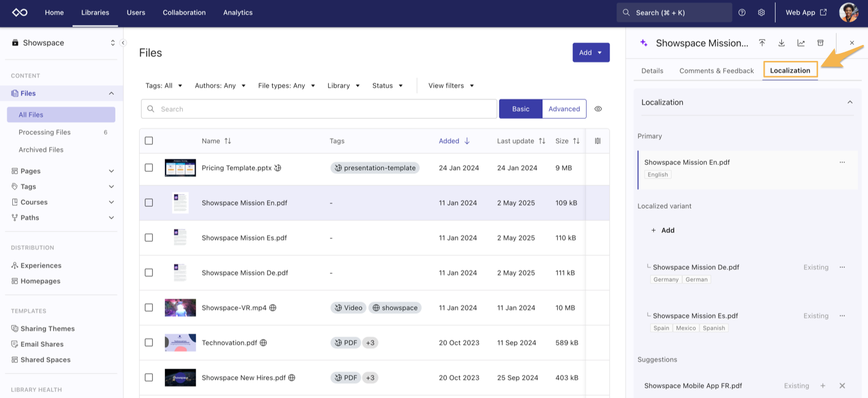Expand the Pages section in sidebar

click(111, 171)
